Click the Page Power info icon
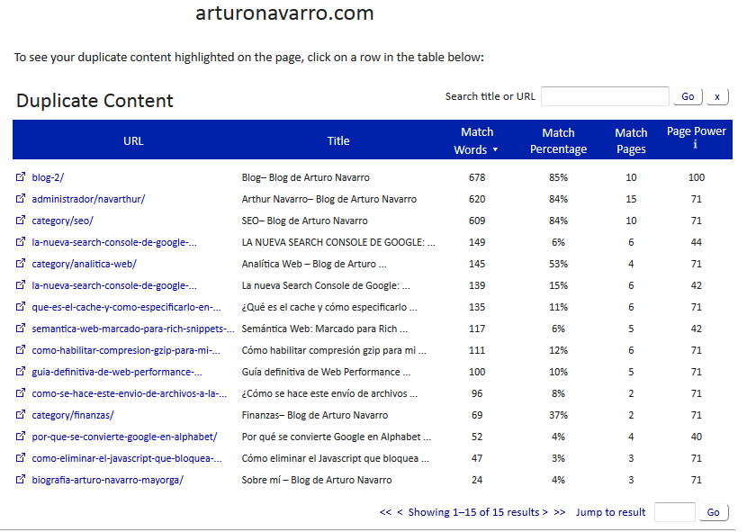 click(x=695, y=144)
